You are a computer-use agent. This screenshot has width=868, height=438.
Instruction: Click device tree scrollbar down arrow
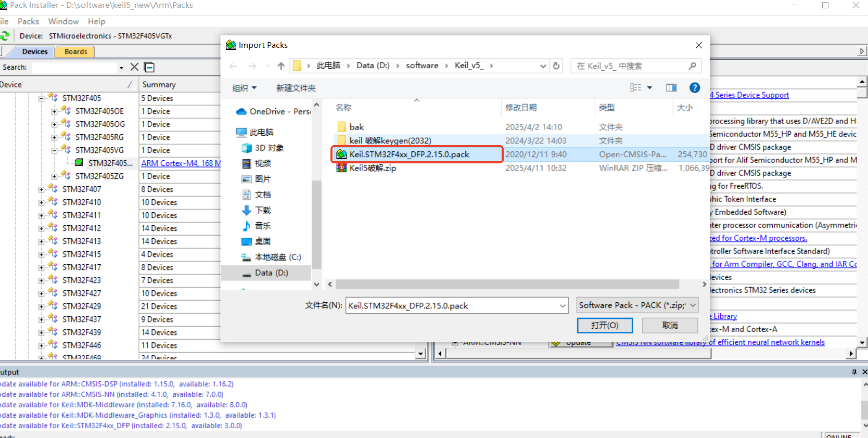coord(421,354)
